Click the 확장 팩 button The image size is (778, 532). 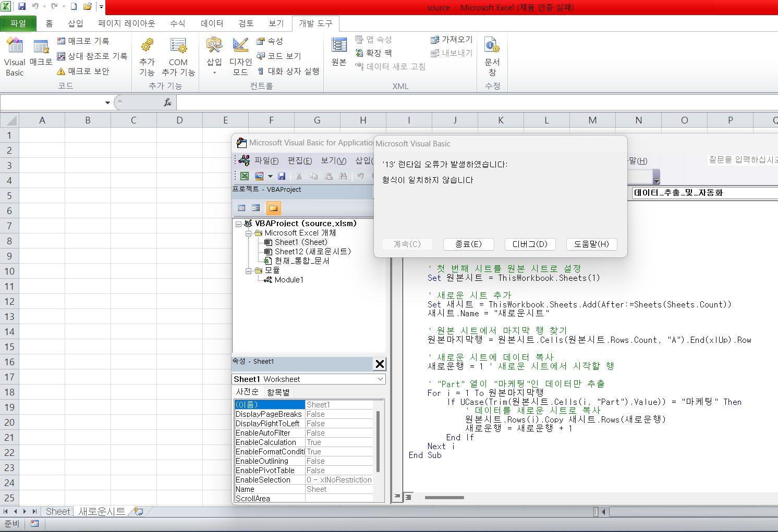[373, 53]
